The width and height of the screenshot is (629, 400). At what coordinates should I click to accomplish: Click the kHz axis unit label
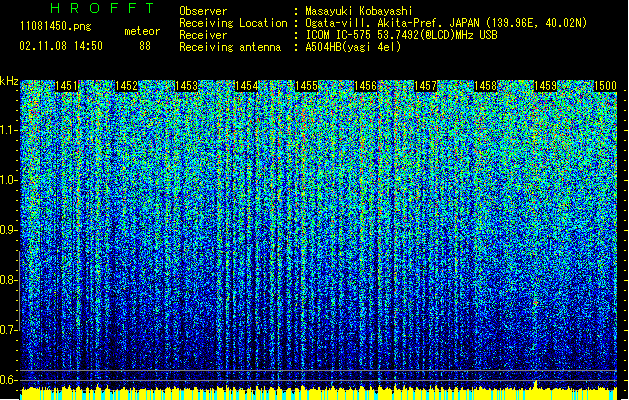tap(9, 81)
